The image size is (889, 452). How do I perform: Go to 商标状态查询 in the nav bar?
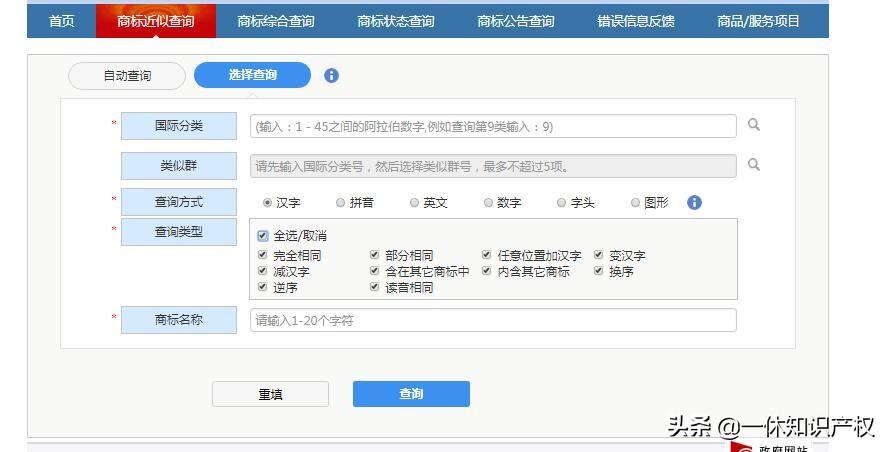(396, 21)
